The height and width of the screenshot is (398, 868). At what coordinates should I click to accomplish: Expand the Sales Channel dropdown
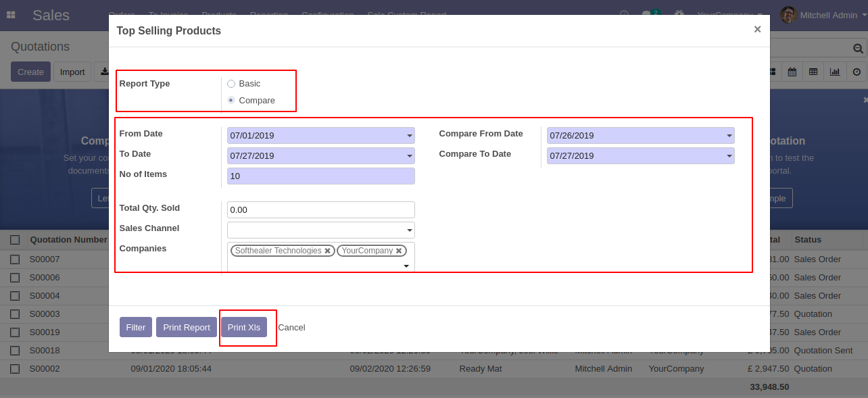coord(409,230)
